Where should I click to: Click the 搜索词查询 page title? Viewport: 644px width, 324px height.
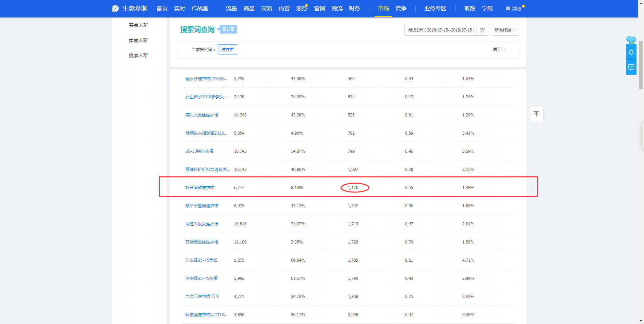(197, 30)
